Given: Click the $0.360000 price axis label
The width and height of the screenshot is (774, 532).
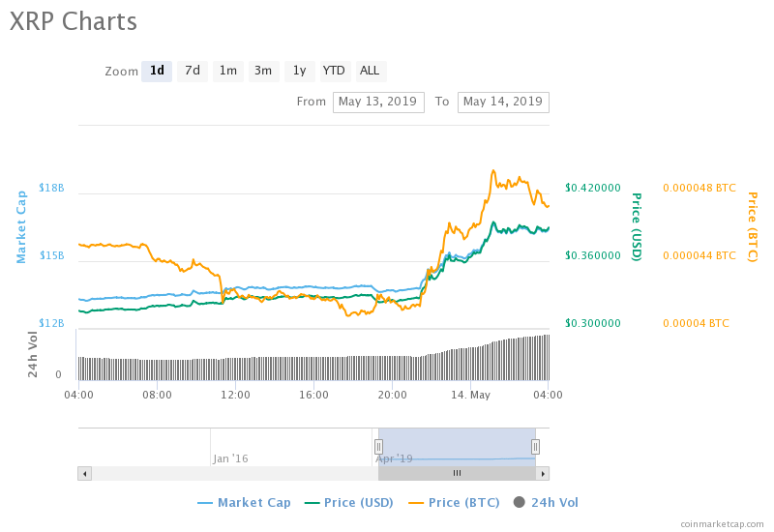Looking at the screenshot, I should coord(593,255).
